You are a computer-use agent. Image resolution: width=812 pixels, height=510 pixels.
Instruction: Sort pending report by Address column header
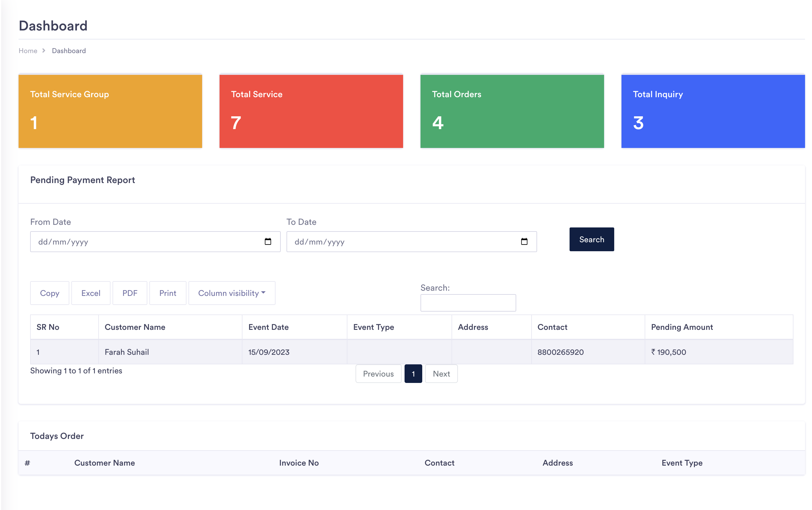pyautogui.click(x=492, y=327)
